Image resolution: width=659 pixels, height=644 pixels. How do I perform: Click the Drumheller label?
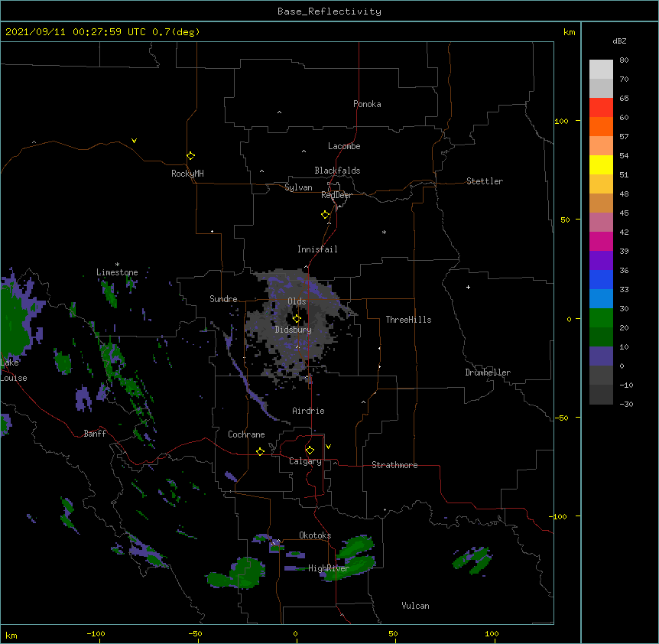pyautogui.click(x=488, y=372)
